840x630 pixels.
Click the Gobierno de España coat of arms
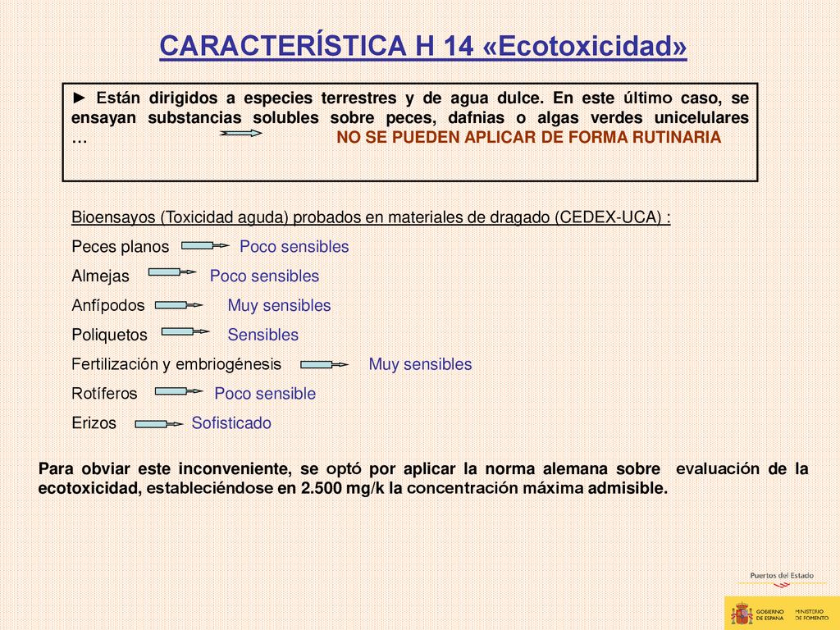[742, 614]
